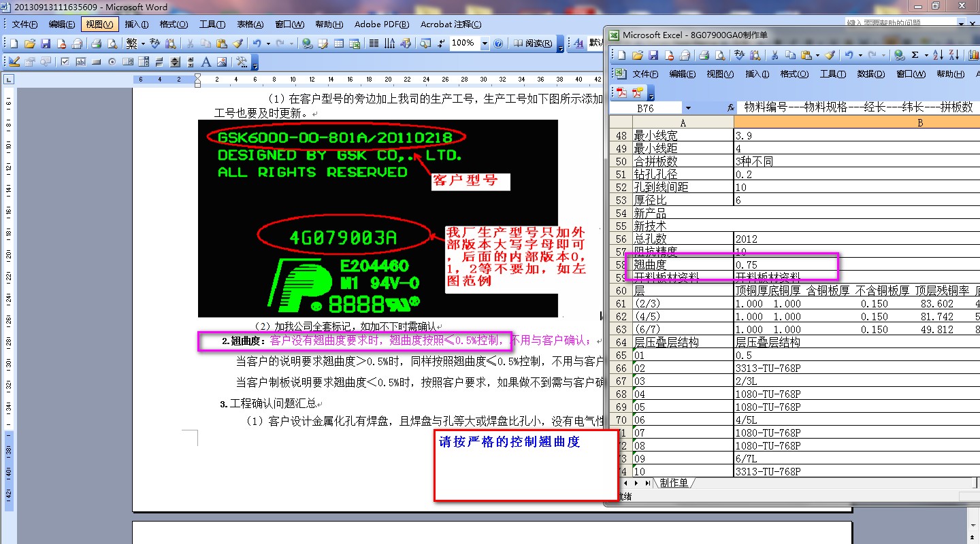Open Excel Name Box dropdown next to B76
980x544 pixels.
(688, 108)
